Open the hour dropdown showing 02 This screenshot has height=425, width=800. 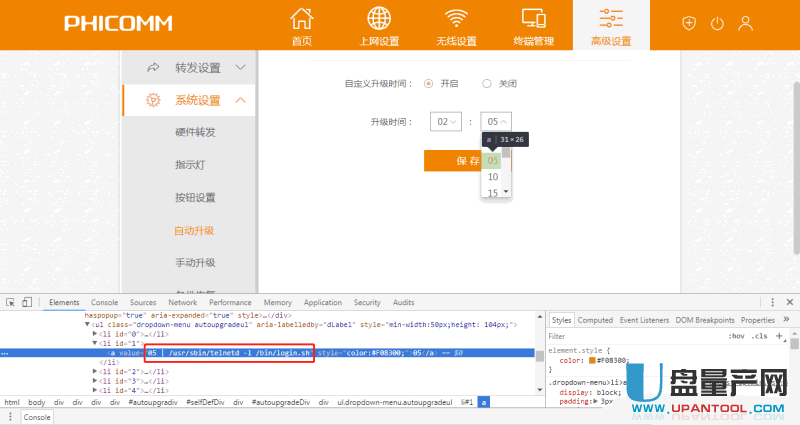click(444, 121)
